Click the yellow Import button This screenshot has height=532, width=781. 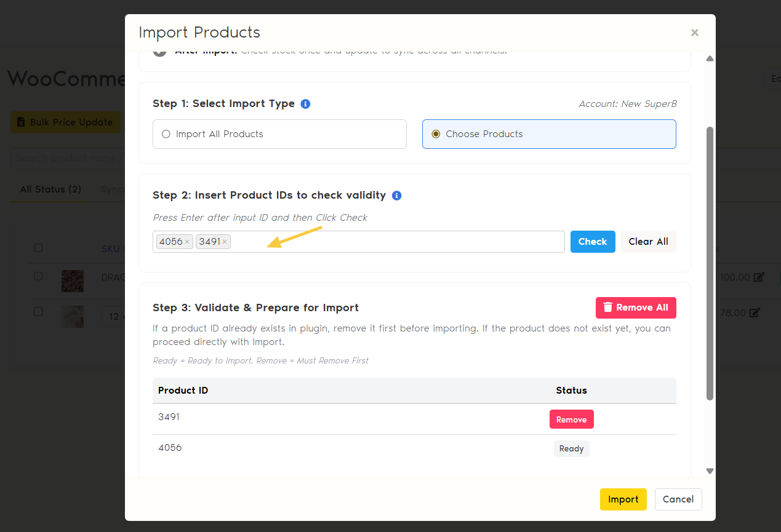click(x=623, y=499)
